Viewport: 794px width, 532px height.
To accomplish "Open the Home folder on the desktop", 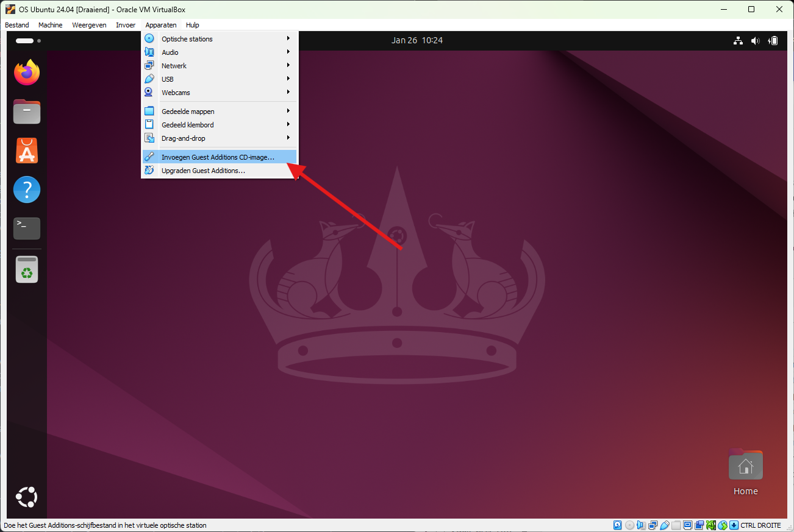I will pyautogui.click(x=745, y=464).
